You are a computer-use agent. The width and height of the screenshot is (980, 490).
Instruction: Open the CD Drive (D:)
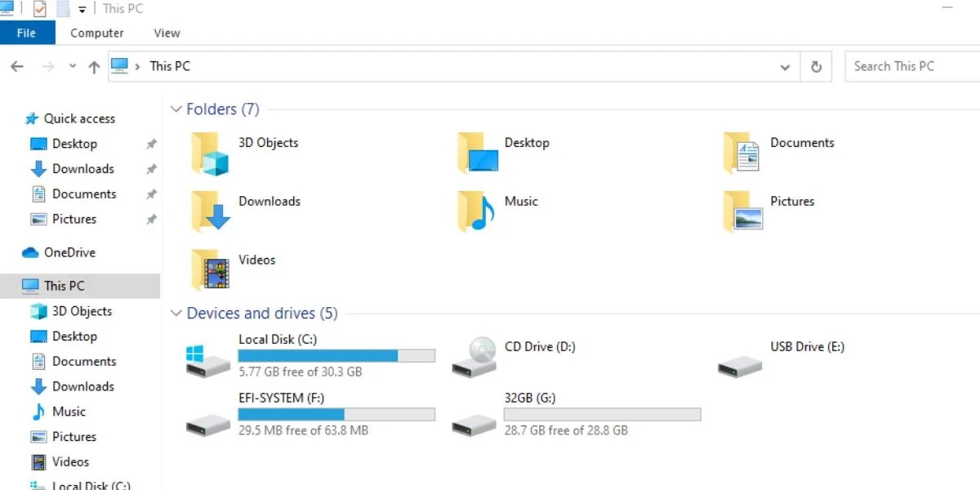point(541,346)
